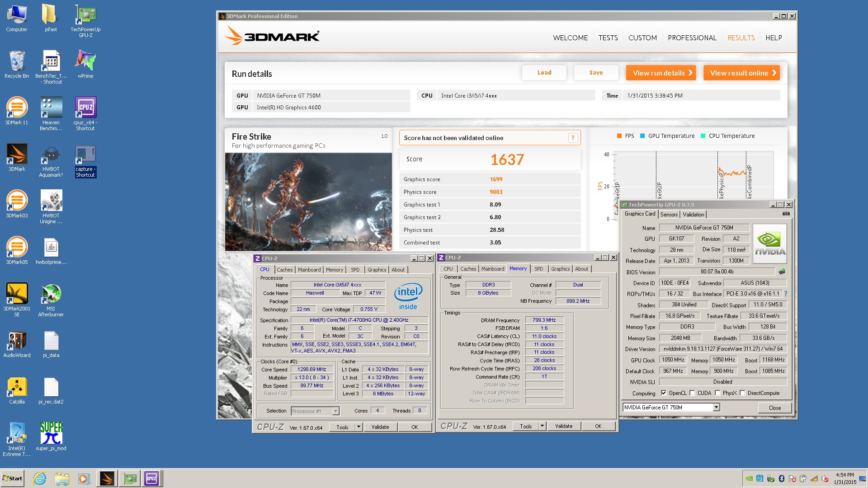The width and height of the screenshot is (868, 488).
Task: Go to the WELCOME page in 3DMark
Action: tap(571, 38)
